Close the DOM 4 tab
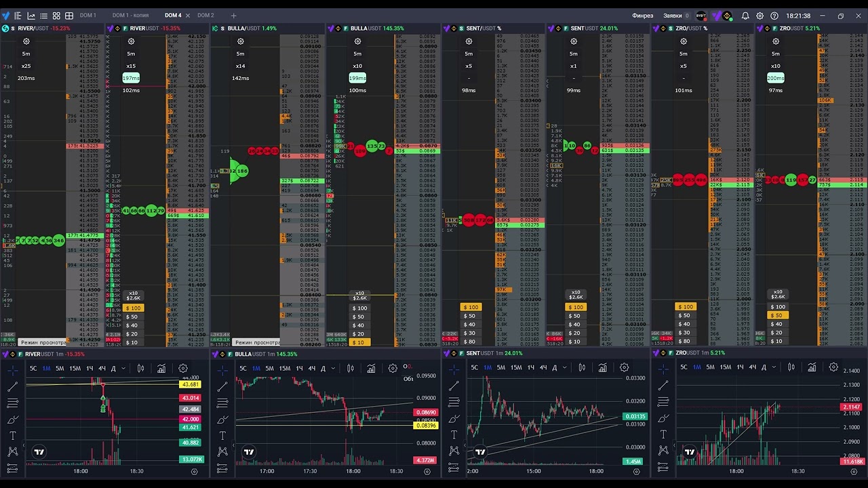 click(x=188, y=16)
